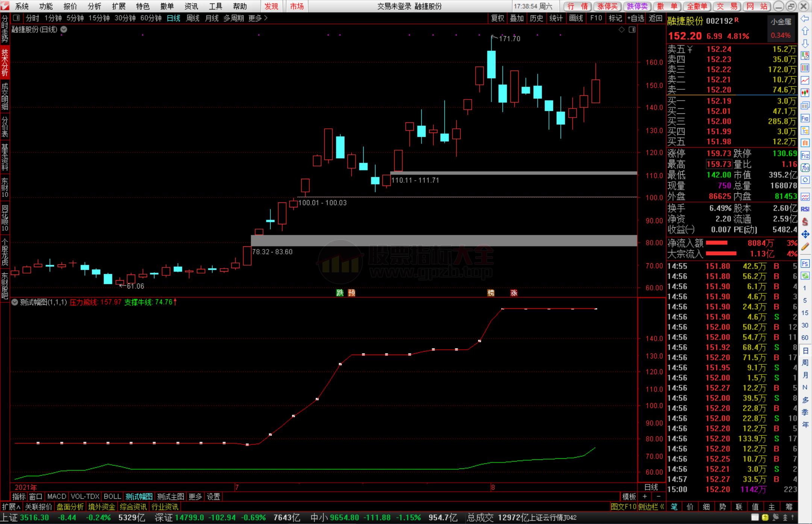The image size is (812, 524).
Task: Select the 年 yearly period in right sidebar
Action: point(805,425)
